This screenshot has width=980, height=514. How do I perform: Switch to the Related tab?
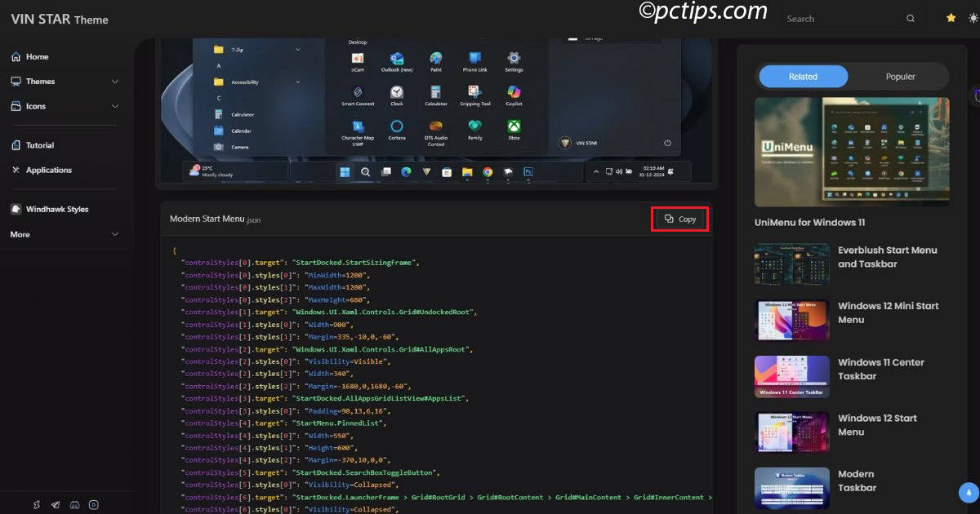(x=803, y=77)
